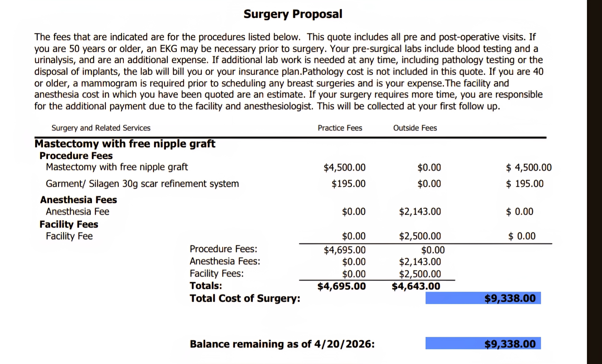Click the Surgery Proposal title
602x364 pixels.
pos(293,14)
